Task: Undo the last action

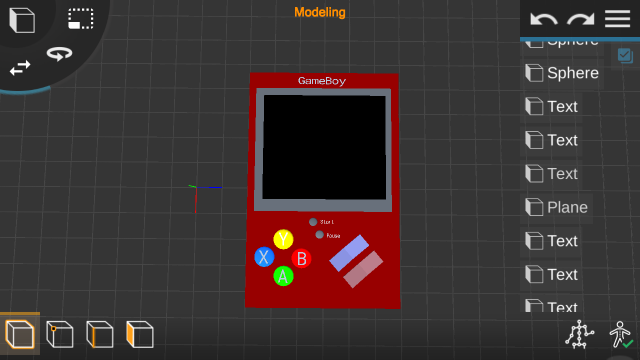Action: pos(543,19)
